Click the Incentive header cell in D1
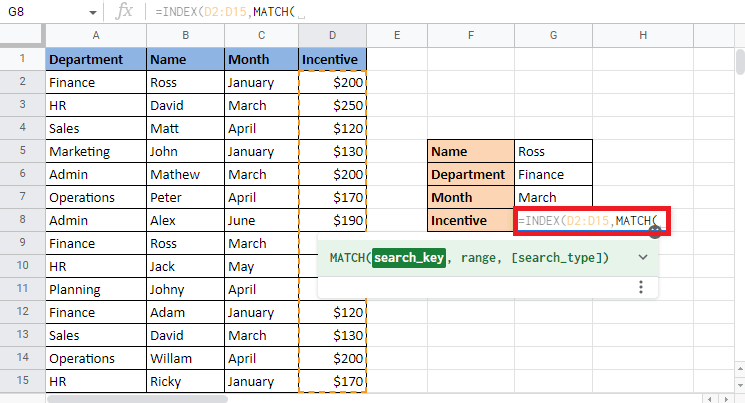The width and height of the screenshot is (745, 403). [332, 59]
